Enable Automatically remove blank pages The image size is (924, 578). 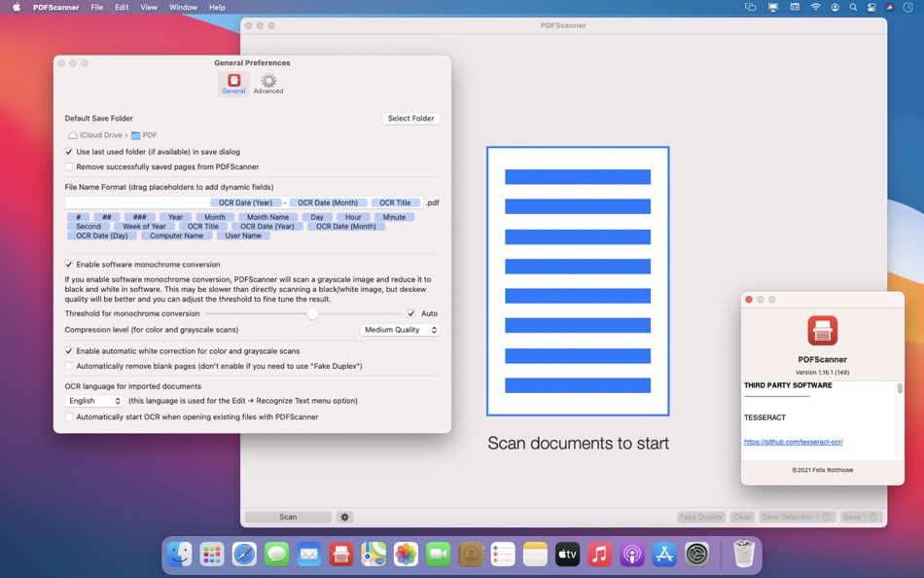[x=69, y=366]
